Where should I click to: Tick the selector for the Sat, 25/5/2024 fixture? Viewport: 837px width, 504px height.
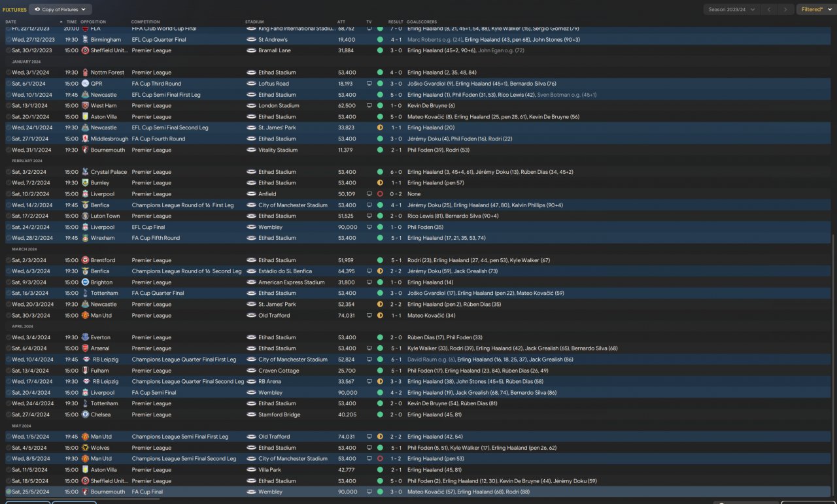pyautogui.click(x=9, y=492)
